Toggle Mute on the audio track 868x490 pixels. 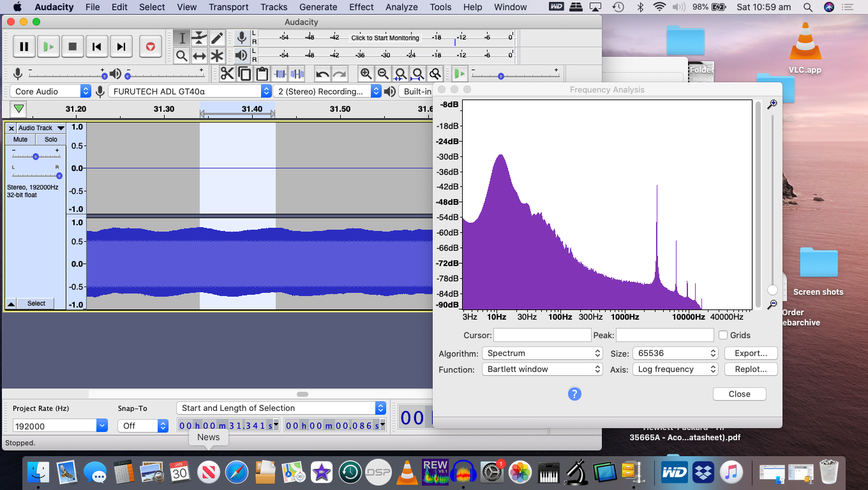20,139
